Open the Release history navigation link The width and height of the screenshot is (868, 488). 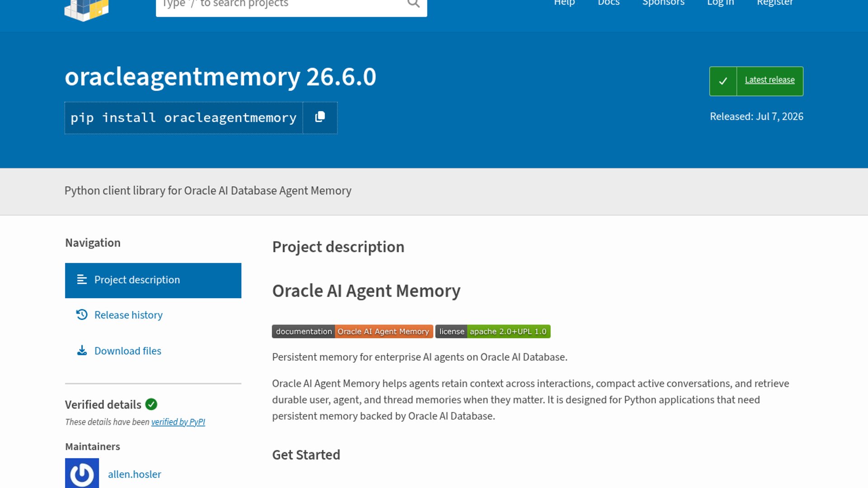[x=128, y=315]
